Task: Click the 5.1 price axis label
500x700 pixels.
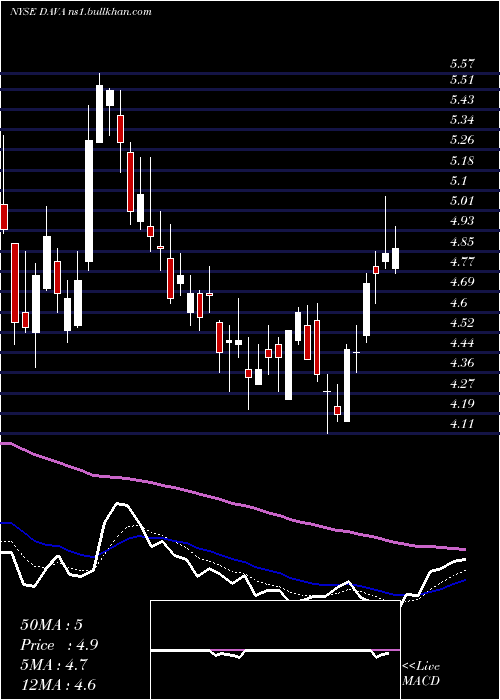Action: (459, 181)
